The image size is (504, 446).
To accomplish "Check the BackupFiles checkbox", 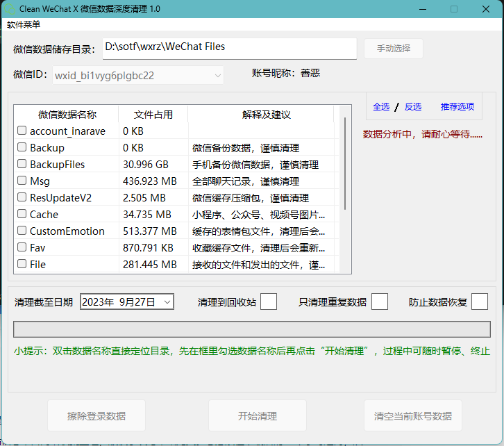I will (x=22, y=164).
